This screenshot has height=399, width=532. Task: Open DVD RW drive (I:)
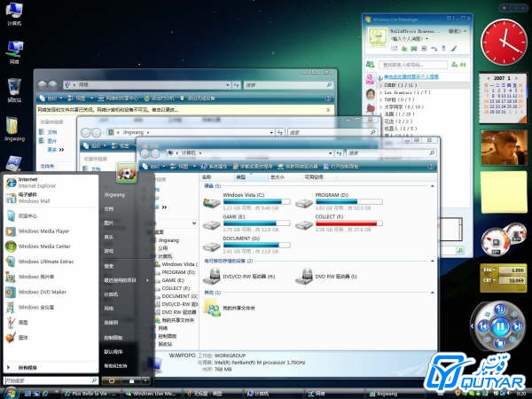pyautogui.click(x=326, y=277)
